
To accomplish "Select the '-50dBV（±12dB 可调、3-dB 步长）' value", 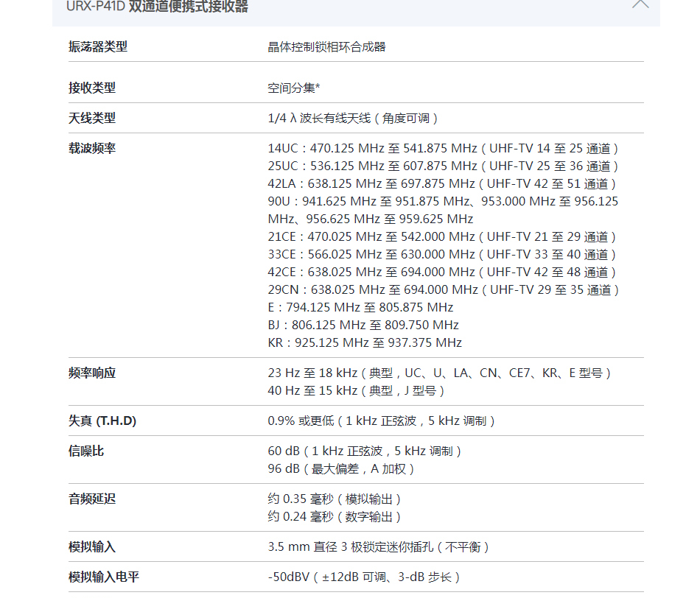I will 365,577.
